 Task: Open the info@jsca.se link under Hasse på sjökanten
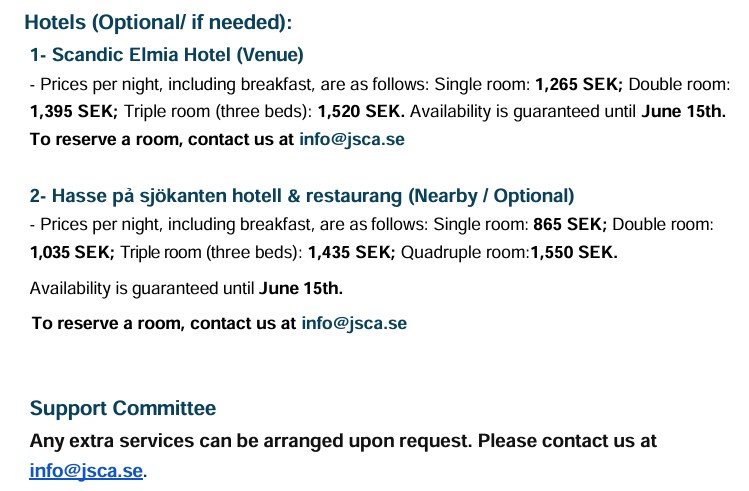[354, 323]
